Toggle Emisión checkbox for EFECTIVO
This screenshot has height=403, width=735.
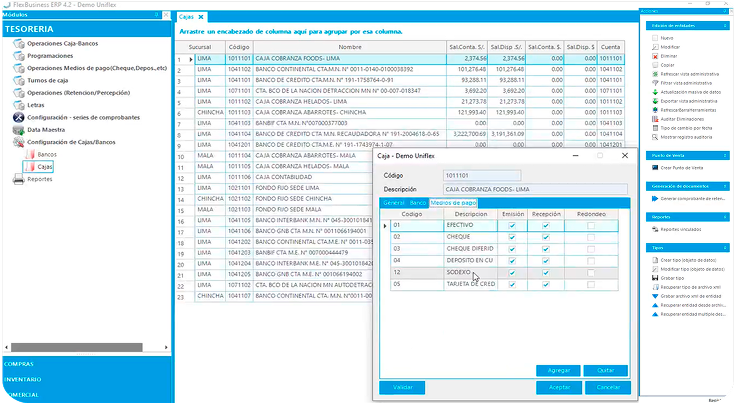[512, 226]
